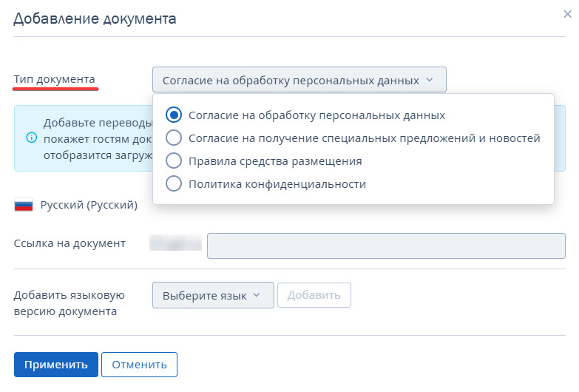
Task: Select Правила средства размещения radio option
Action: click(x=174, y=160)
